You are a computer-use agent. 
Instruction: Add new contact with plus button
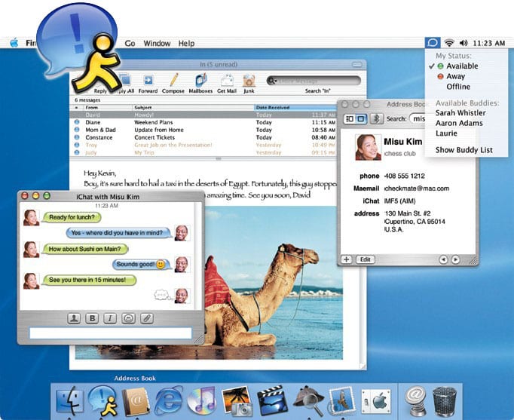tap(346, 259)
